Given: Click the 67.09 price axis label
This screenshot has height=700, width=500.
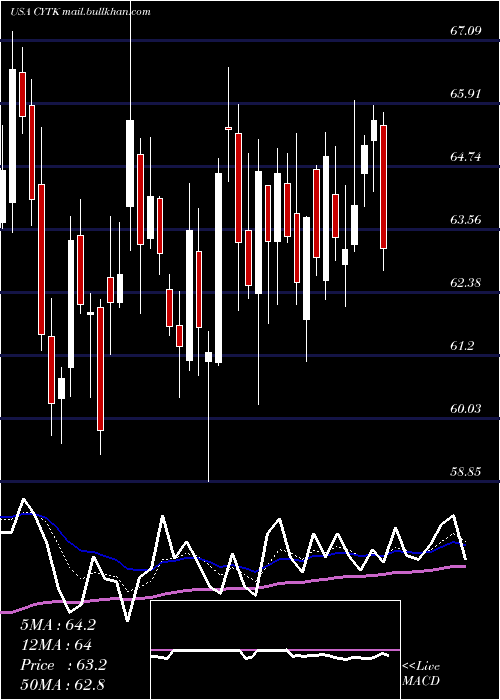Looking at the screenshot, I should (466, 31).
